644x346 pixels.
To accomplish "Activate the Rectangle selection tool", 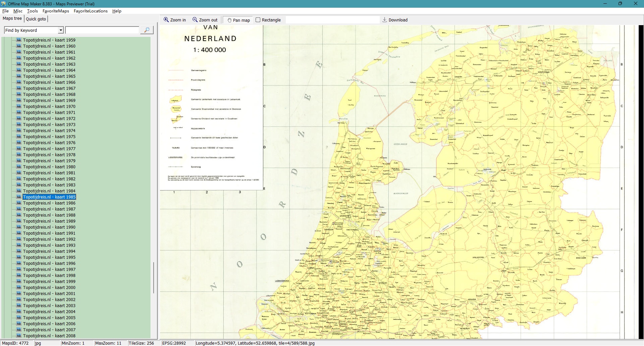I will point(258,20).
